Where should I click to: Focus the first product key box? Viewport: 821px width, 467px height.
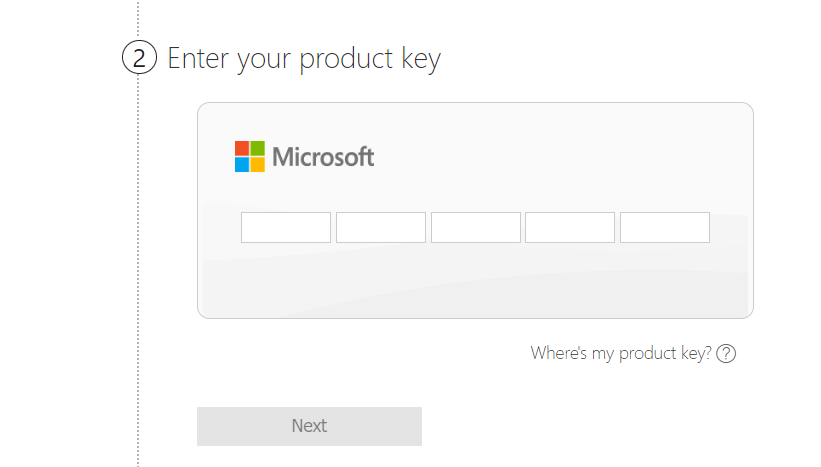pyautogui.click(x=286, y=227)
